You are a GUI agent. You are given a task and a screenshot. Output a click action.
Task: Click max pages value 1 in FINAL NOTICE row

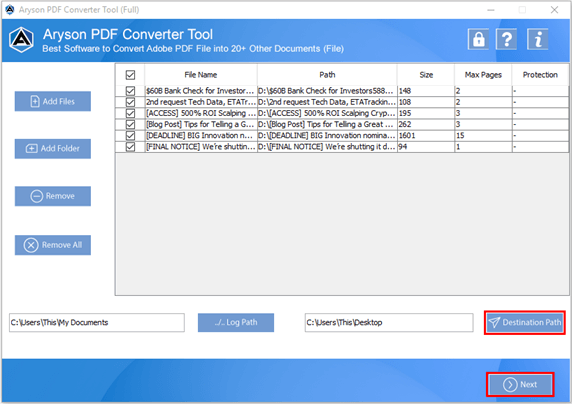[458, 147]
